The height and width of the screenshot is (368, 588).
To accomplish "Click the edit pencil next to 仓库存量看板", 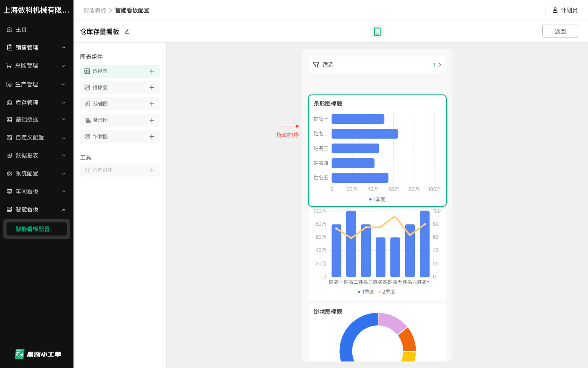I will click(x=127, y=31).
